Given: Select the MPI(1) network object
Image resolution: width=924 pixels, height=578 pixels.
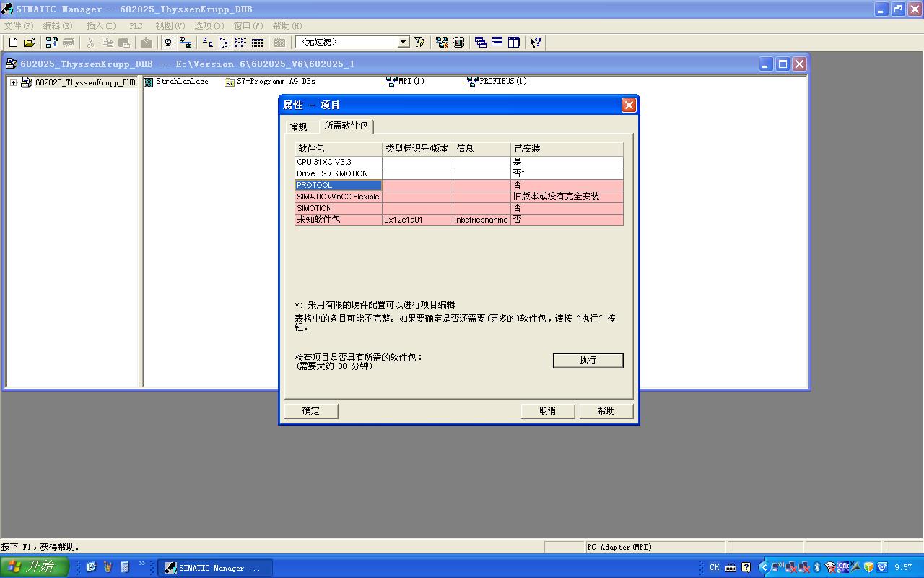Looking at the screenshot, I should [x=406, y=82].
